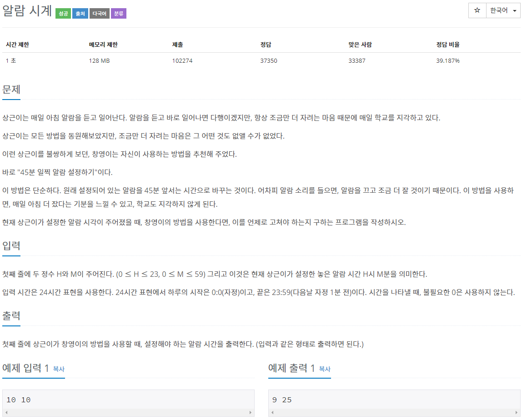Click right scroll arrow of example input box
Screen dimensions: 527x420
coord(251,413)
